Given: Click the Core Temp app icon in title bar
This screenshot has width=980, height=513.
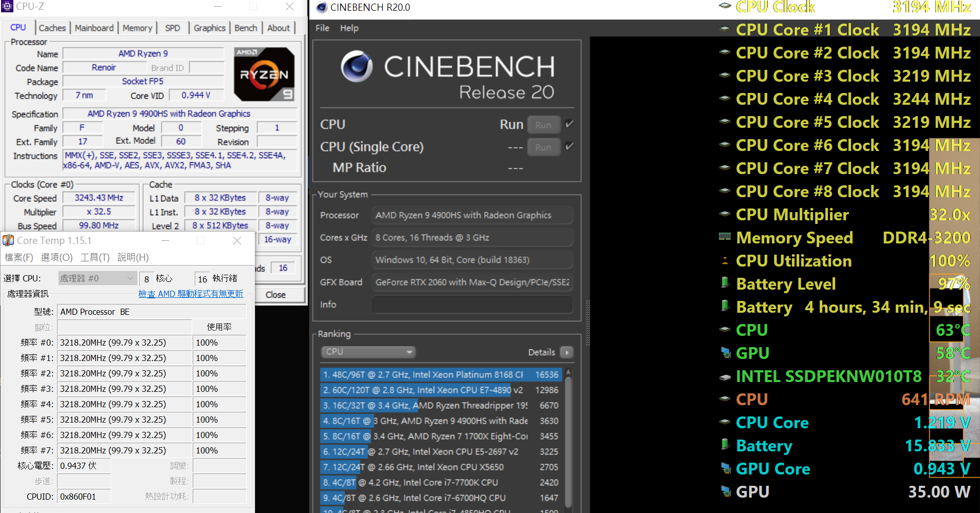Looking at the screenshot, I should (x=8, y=240).
